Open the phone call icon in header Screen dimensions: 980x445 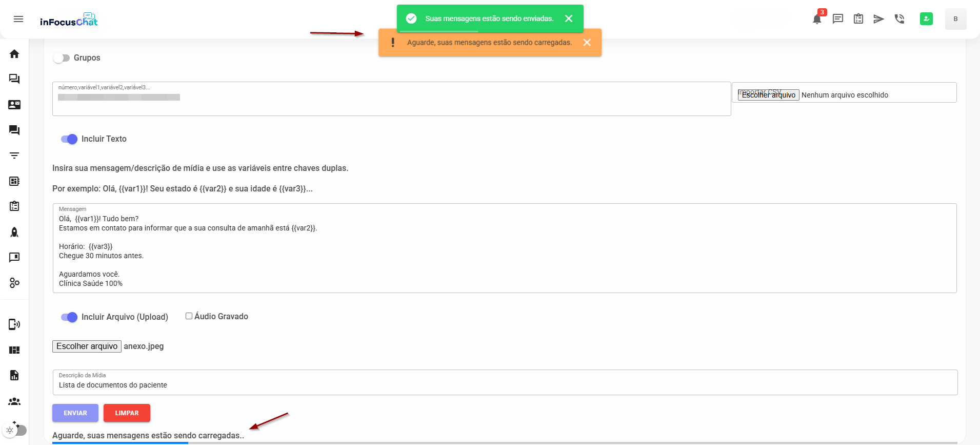899,19
